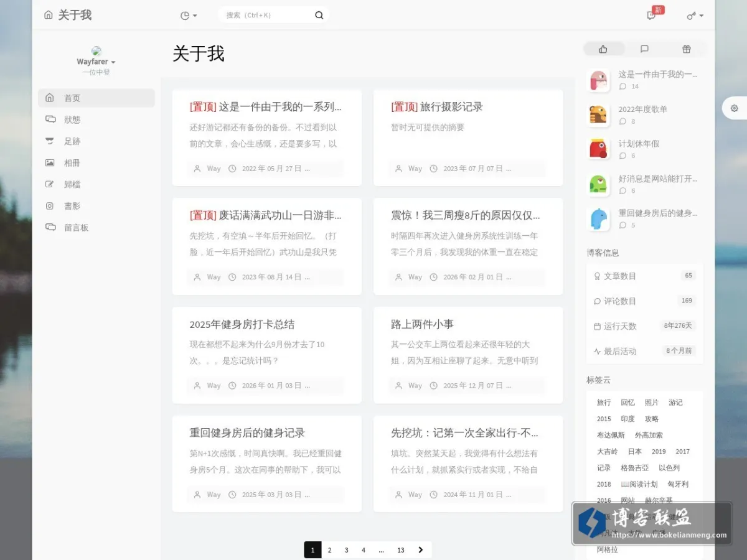Select tag 格鲁吉亞 in tag cloud
Screen dimensions: 747x560
coord(635,468)
